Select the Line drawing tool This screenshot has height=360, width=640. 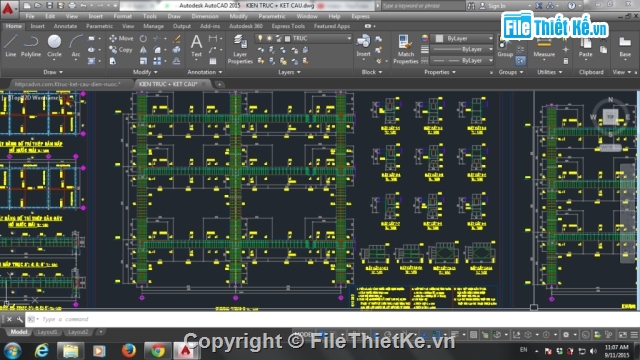coord(11,46)
